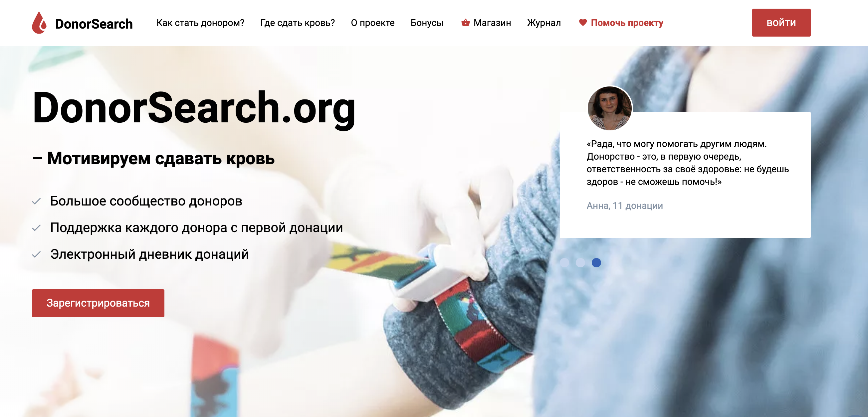Go to the О проекте page

coord(372,23)
